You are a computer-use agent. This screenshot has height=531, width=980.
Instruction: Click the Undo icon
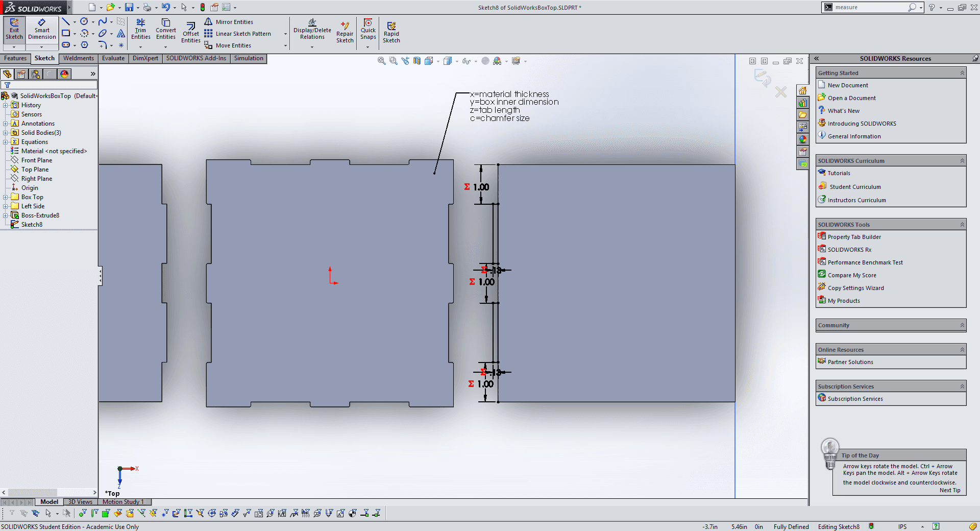point(165,7)
